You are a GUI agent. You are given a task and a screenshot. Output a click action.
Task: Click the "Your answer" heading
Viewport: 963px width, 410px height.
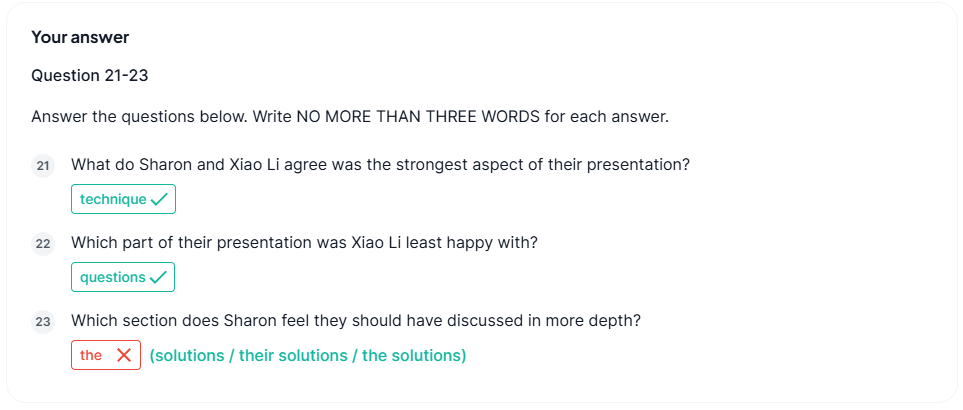pyautogui.click(x=80, y=38)
